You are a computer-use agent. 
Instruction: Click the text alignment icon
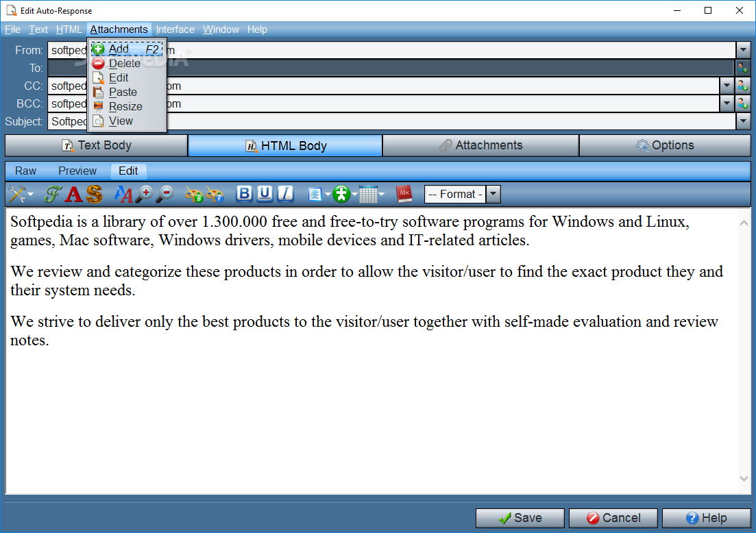point(315,194)
